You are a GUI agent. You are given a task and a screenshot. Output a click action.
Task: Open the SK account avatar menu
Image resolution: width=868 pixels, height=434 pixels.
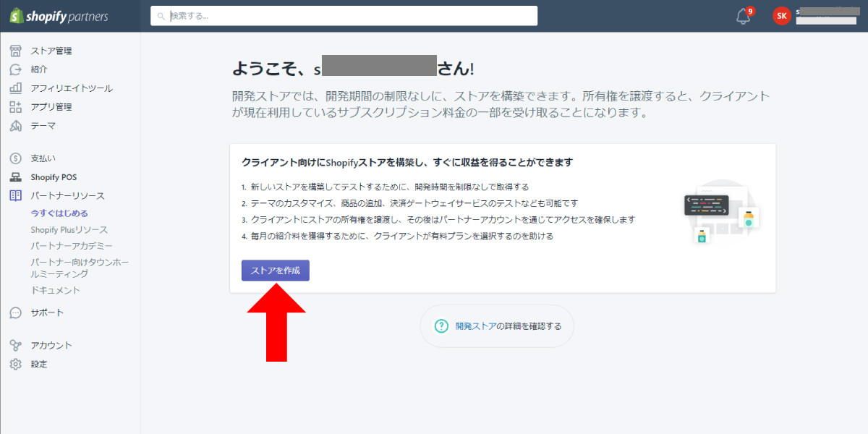click(781, 16)
